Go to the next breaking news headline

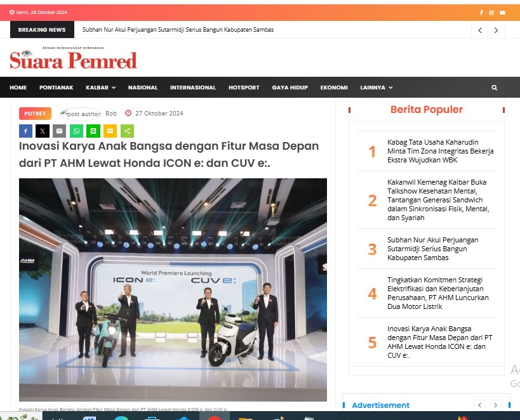pyautogui.click(x=496, y=30)
